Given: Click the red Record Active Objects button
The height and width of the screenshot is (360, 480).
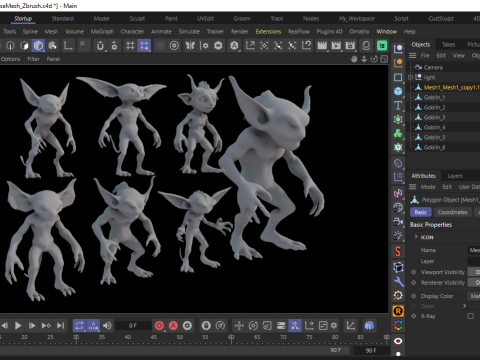Looking at the screenshot, I should [159, 325].
